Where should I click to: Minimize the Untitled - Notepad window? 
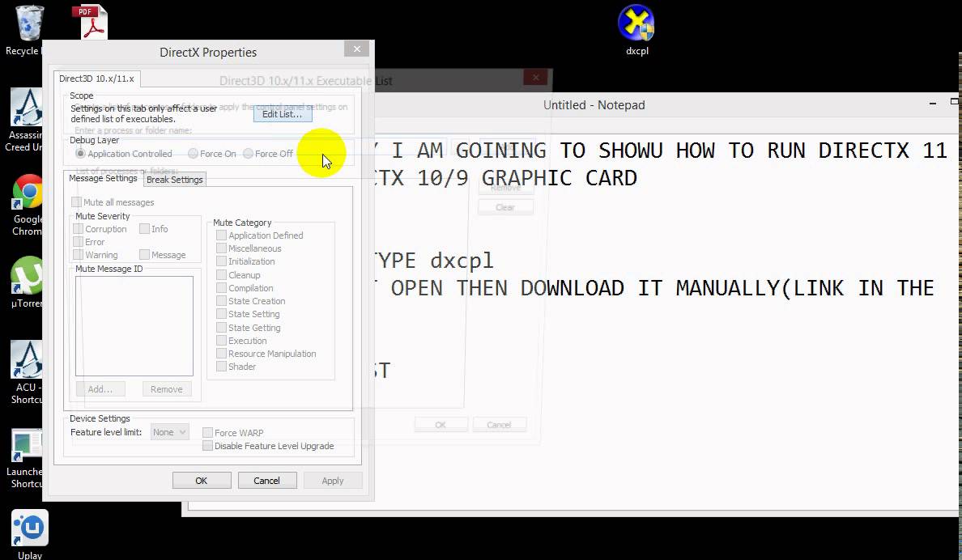point(933,104)
